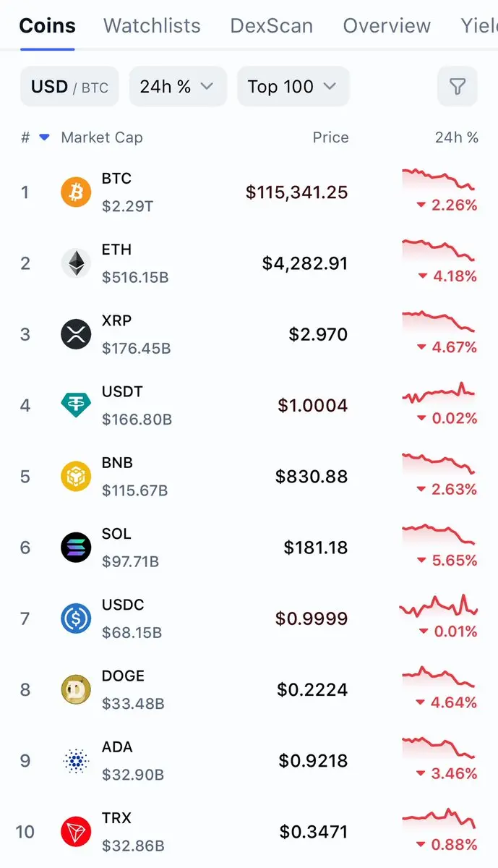Image resolution: width=498 pixels, height=868 pixels.
Task: Tap the Tether USDT green icon
Action: (76, 405)
